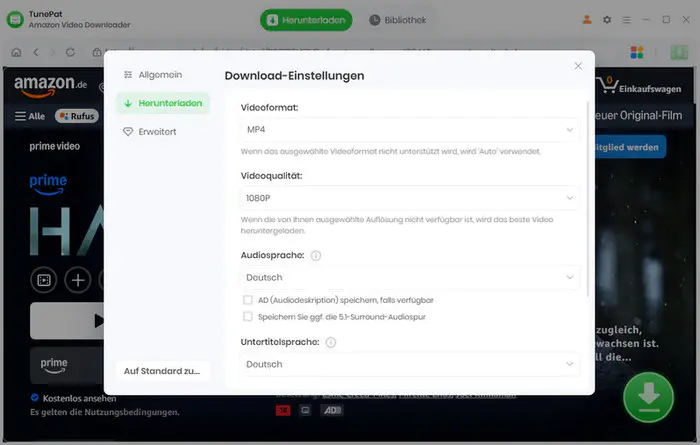The height and width of the screenshot is (445, 700).
Task: Open the Videoformat MP4 dropdown
Action: [x=409, y=129]
